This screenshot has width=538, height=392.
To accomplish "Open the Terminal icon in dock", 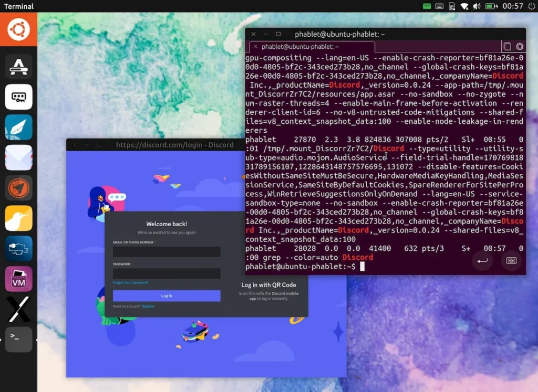I will coord(18,339).
